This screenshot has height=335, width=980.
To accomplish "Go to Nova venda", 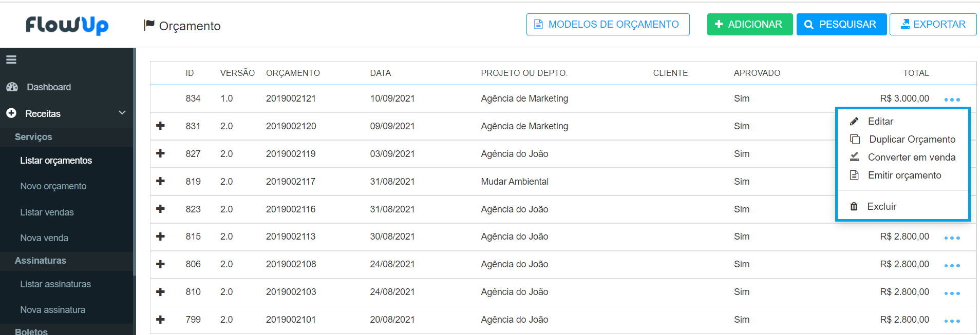I will tap(44, 238).
